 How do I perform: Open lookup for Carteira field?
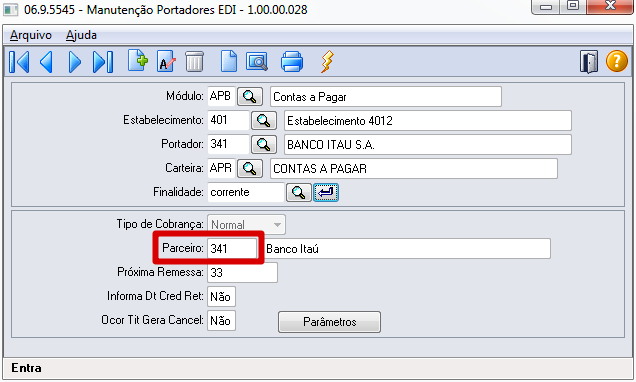pos(249,168)
